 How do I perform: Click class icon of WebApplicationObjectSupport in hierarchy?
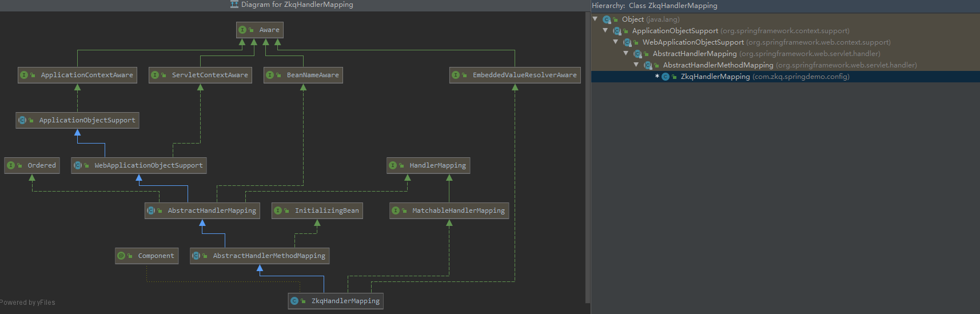pyautogui.click(x=628, y=42)
